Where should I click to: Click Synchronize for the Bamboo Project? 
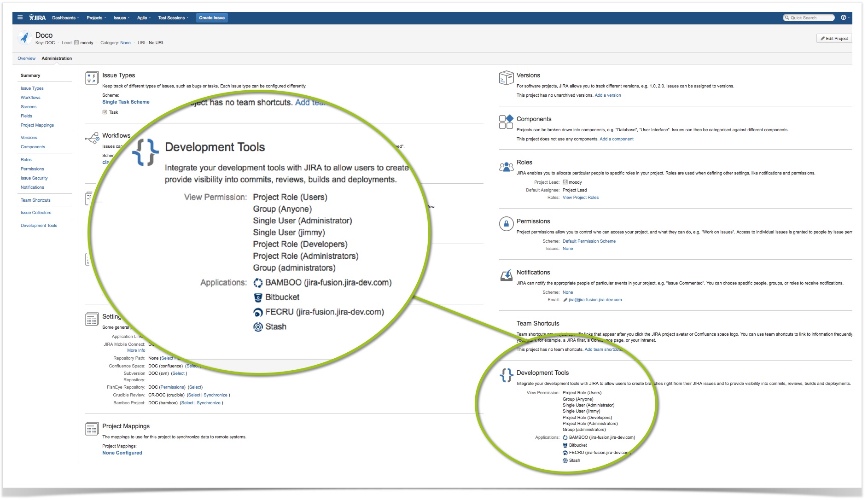[209, 403]
